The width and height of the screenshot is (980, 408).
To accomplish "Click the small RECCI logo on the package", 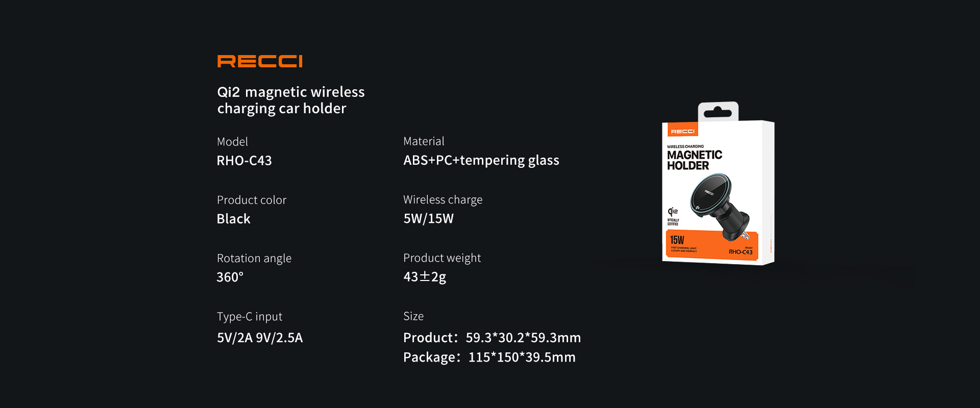I will pyautogui.click(x=682, y=132).
